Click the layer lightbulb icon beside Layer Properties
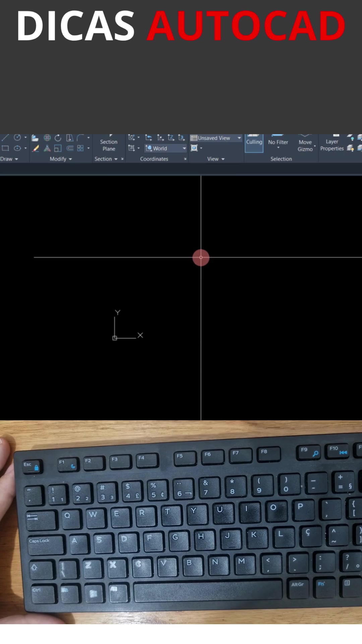 pyautogui.click(x=351, y=138)
